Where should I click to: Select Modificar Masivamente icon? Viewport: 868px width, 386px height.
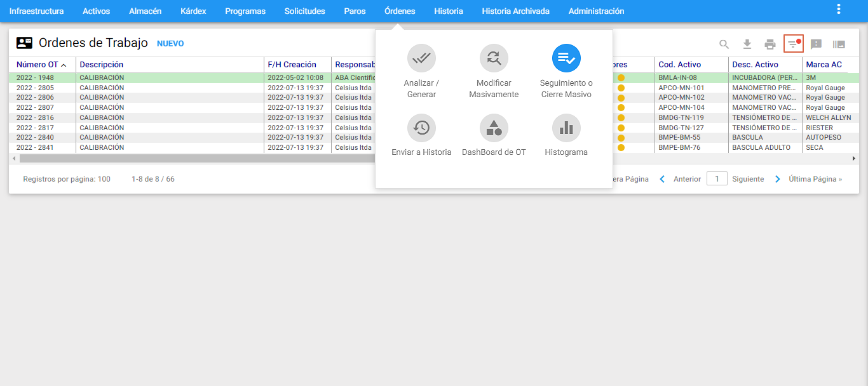[x=494, y=58]
